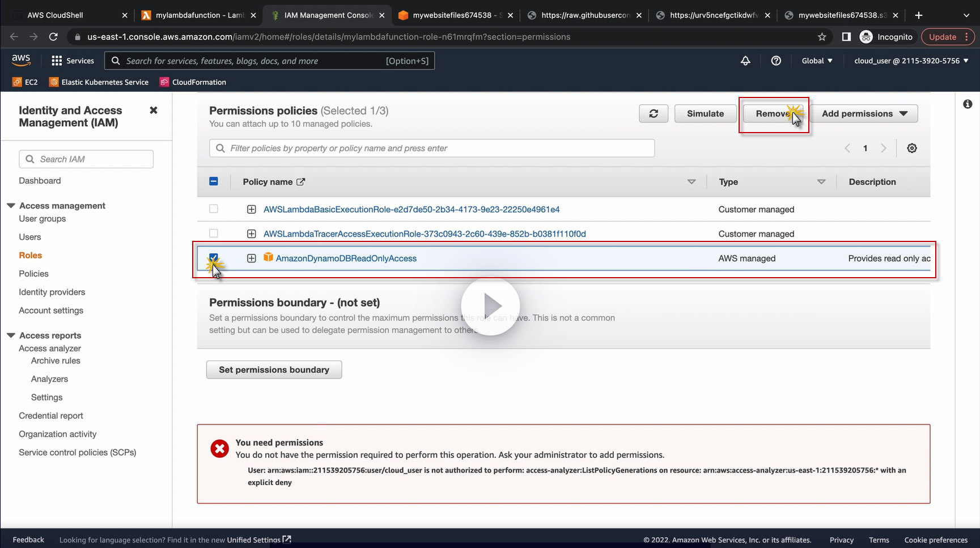This screenshot has width=980, height=548.
Task: Click the AWS services search bar
Action: click(x=270, y=61)
